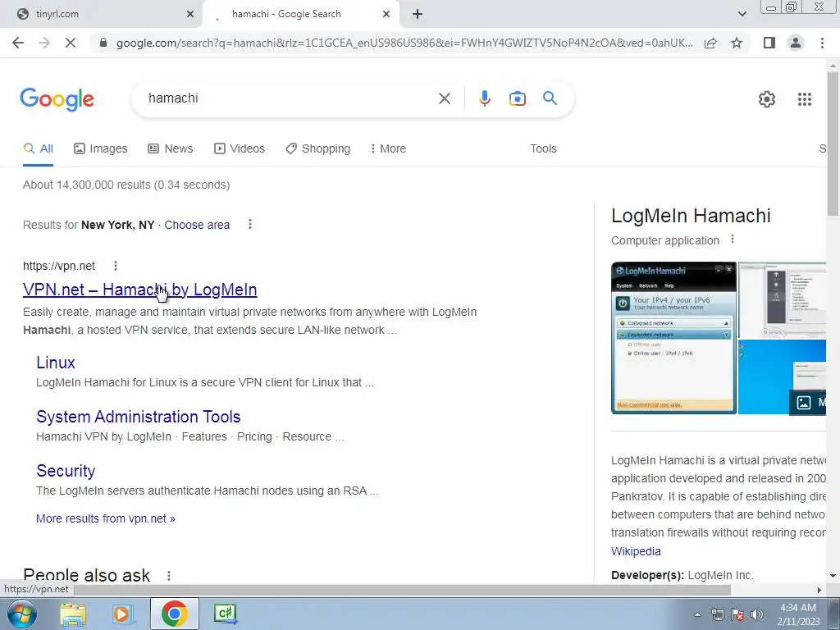This screenshot has height=630, width=840.
Task: Open the tab search dropdown arrow
Action: pos(742,15)
